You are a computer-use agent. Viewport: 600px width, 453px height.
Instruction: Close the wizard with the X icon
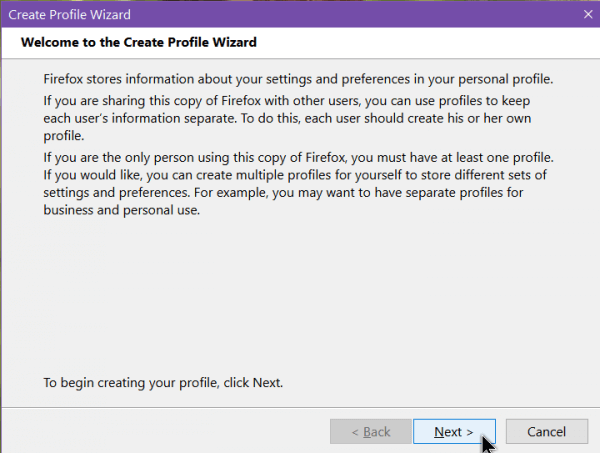click(x=588, y=15)
